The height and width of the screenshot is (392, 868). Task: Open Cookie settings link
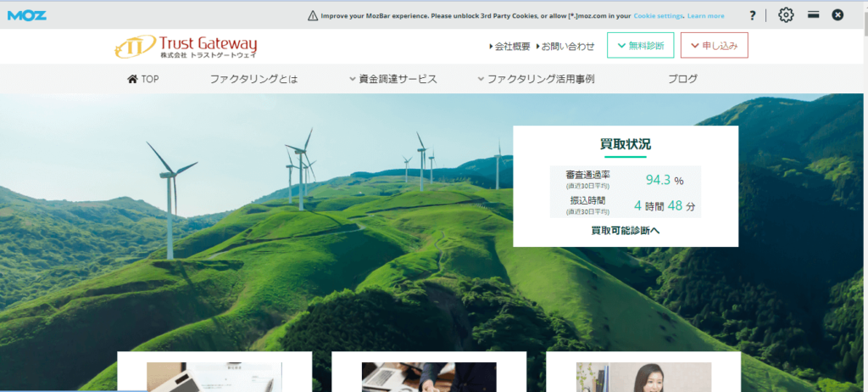[x=658, y=15]
